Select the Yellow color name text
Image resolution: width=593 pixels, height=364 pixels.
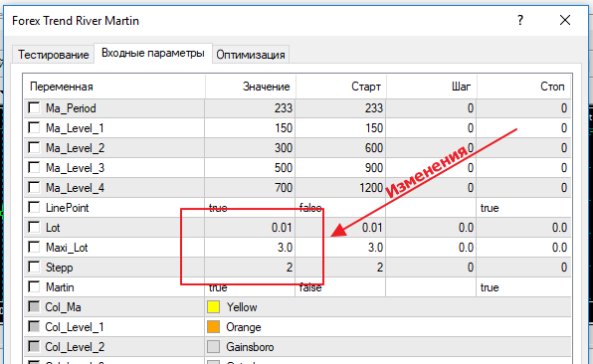tap(242, 307)
